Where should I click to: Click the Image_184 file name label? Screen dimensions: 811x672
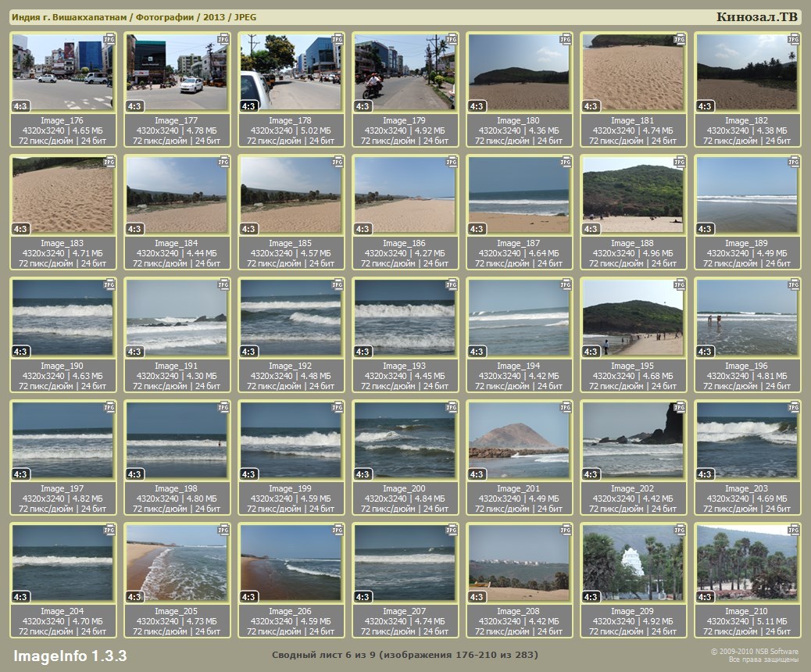[x=177, y=243]
